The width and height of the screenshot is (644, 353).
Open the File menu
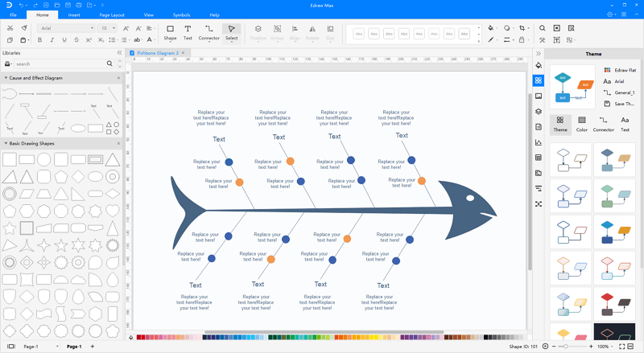pos(13,14)
